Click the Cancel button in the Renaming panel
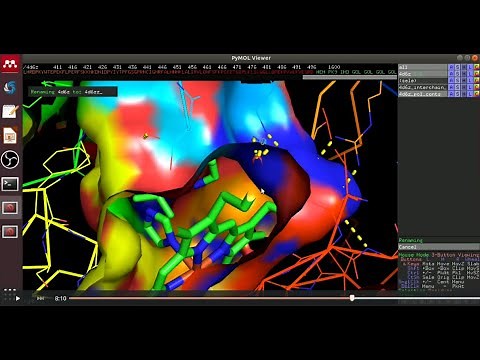 point(439,247)
